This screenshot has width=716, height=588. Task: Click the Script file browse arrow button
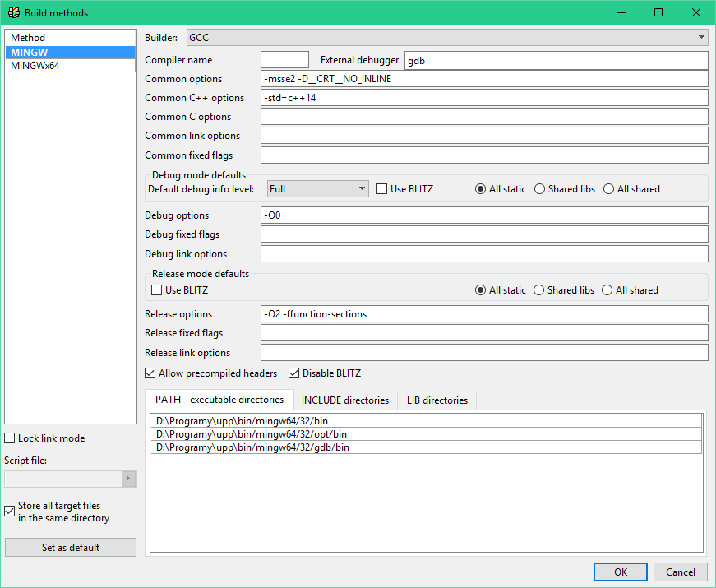tap(127, 479)
